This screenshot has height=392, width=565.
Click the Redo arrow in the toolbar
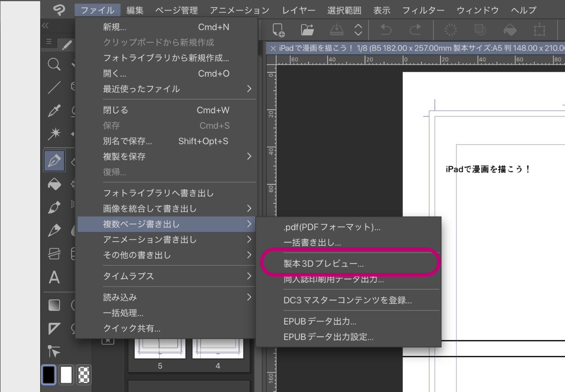click(x=415, y=30)
